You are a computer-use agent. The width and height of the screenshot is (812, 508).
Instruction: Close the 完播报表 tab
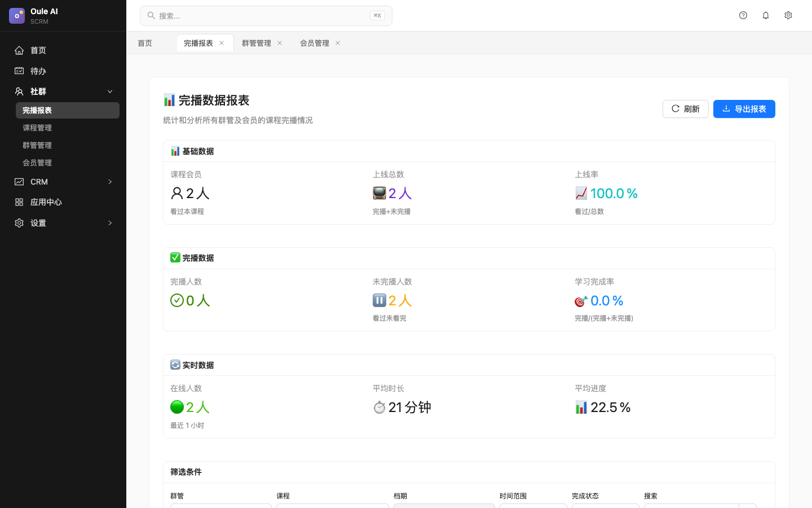(x=222, y=43)
